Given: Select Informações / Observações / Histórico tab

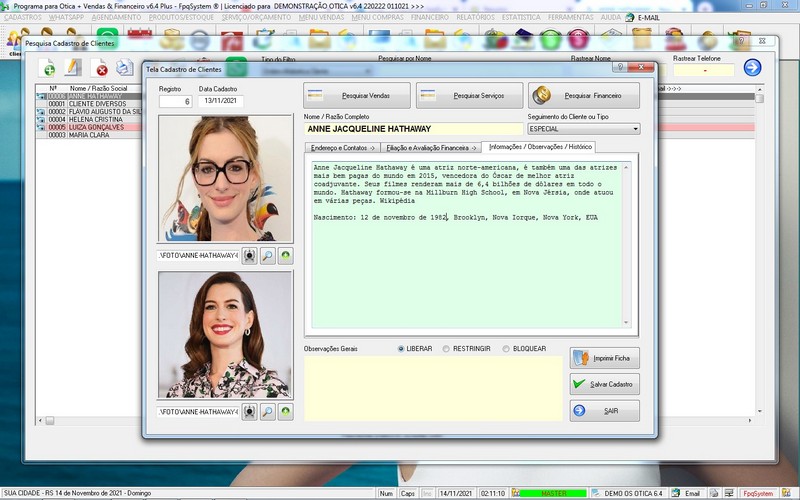Looking at the screenshot, I should [540, 147].
